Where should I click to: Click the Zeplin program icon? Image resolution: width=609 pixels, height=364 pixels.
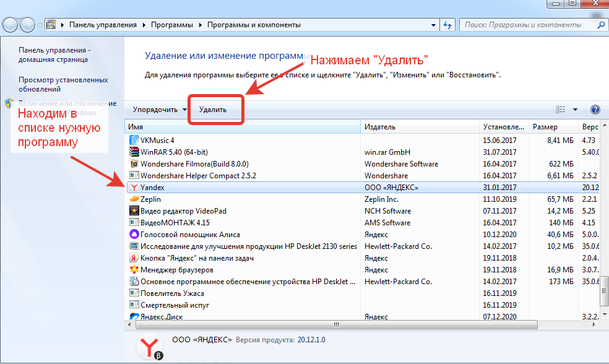point(134,199)
